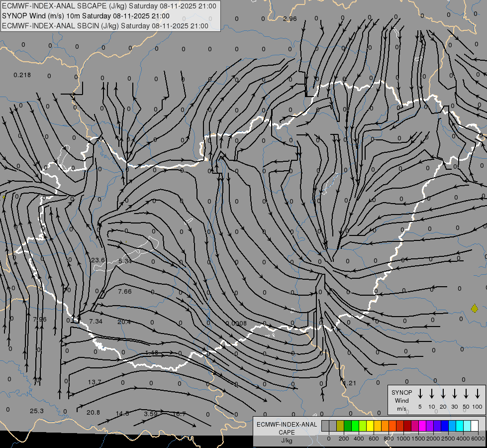
Task: Click the 2500 tick label on the CAPE scale
Action: pyautogui.click(x=448, y=439)
